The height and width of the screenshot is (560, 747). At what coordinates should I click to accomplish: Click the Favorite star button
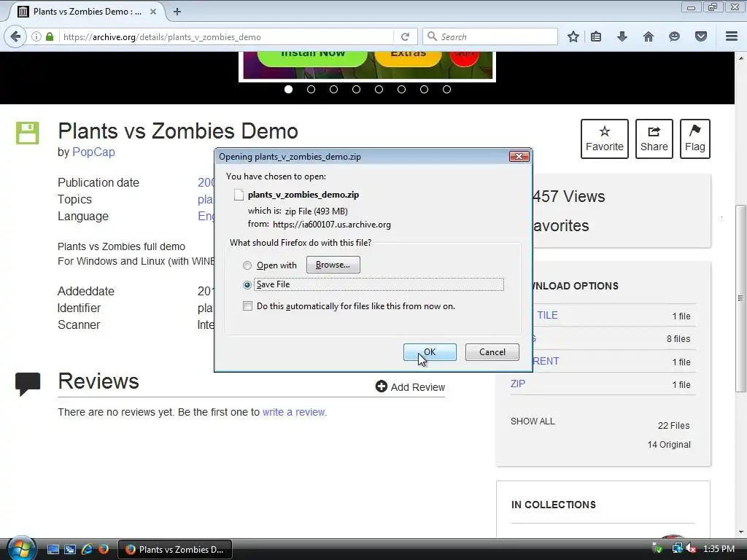[x=605, y=139]
